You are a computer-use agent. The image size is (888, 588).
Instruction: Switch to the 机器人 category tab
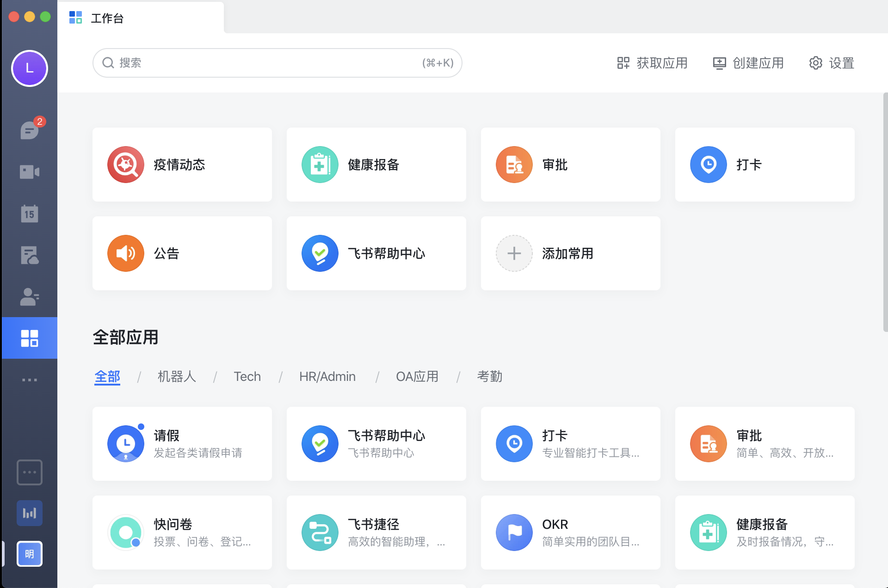(x=177, y=377)
